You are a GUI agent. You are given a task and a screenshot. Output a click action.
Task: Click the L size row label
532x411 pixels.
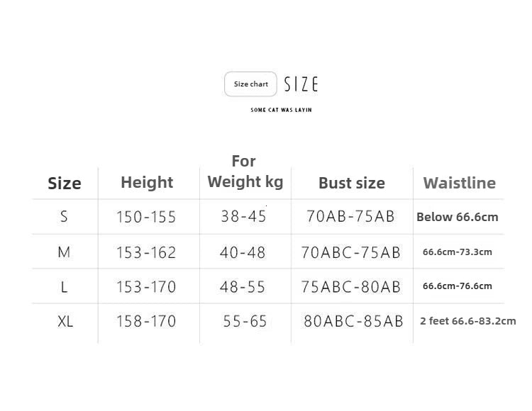[64, 286]
